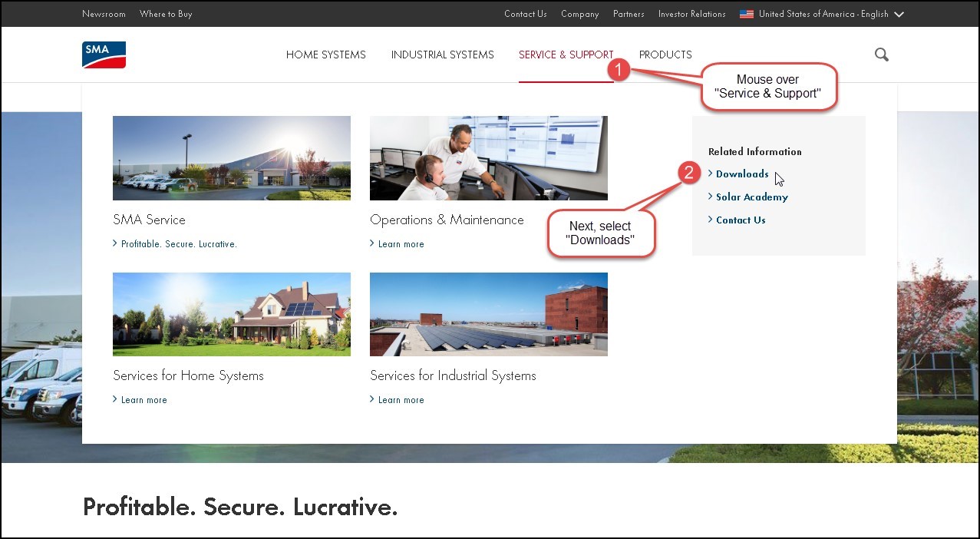Open the search using the magnifier icon

(x=881, y=55)
